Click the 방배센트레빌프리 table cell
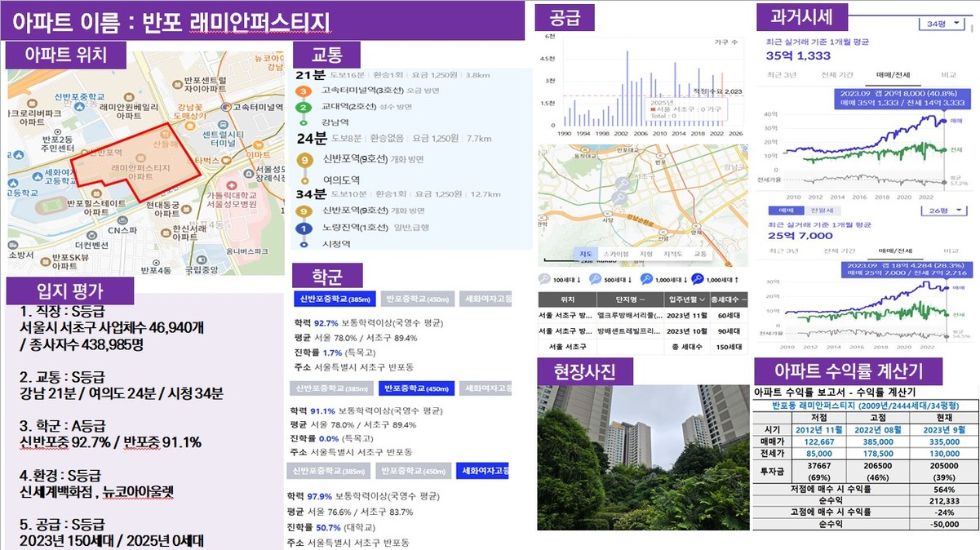 pyautogui.click(x=630, y=330)
